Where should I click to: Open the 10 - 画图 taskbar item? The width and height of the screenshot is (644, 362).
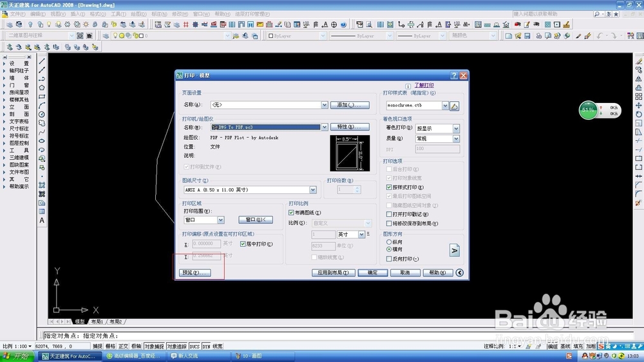[x=263, y=356]
